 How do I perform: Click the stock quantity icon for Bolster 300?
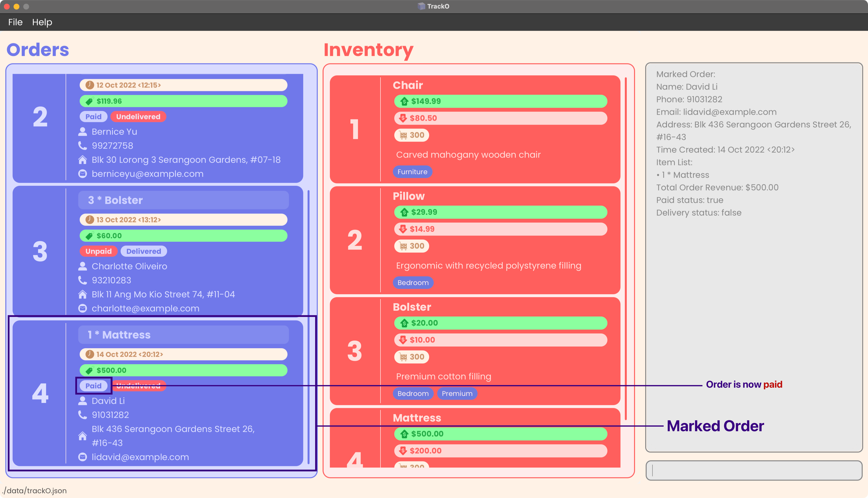(403, 357)
